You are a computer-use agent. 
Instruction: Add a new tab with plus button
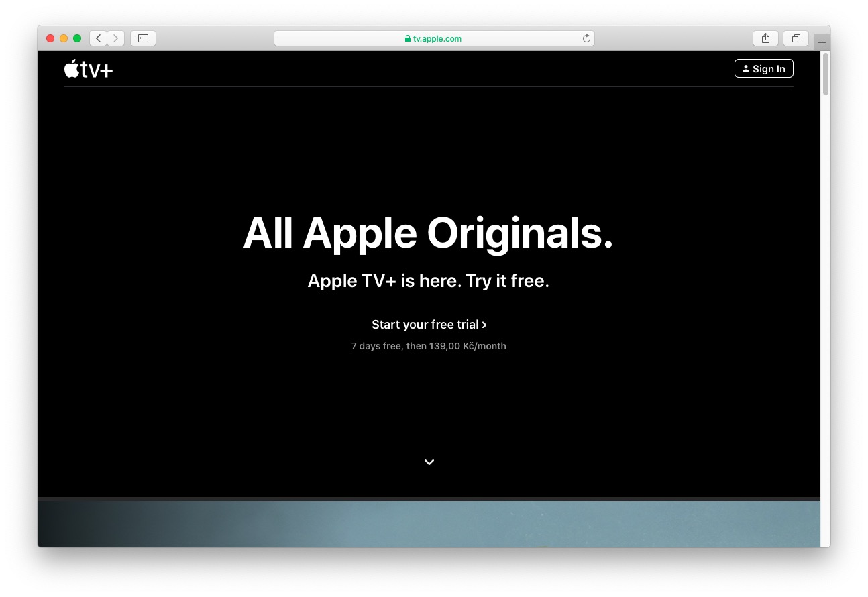coord(822,42)
